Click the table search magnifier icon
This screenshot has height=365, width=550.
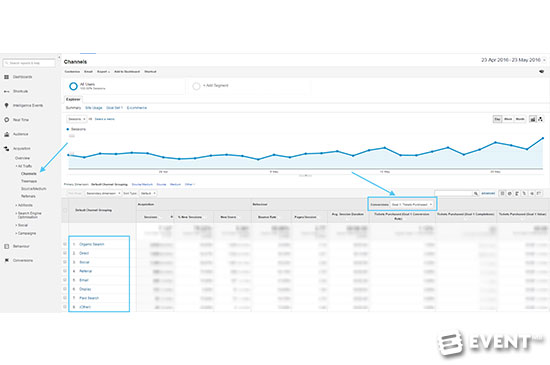476,193
